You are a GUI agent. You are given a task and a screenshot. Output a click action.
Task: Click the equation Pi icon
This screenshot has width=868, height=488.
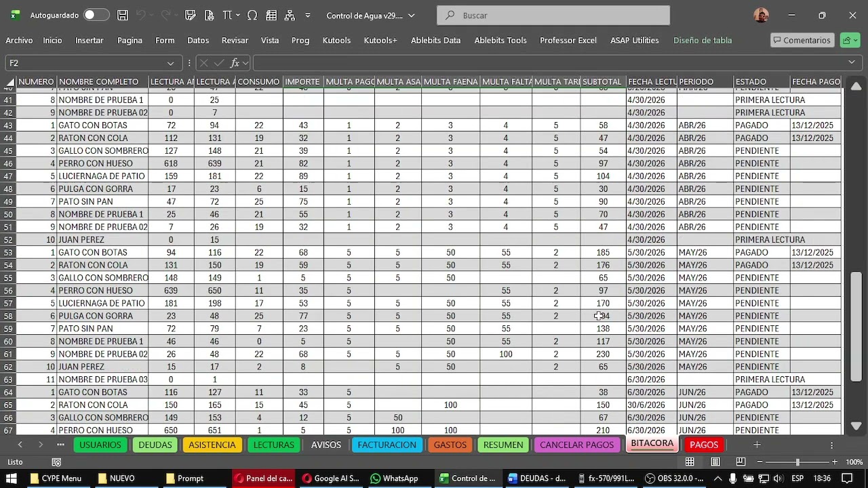[226, 15]
